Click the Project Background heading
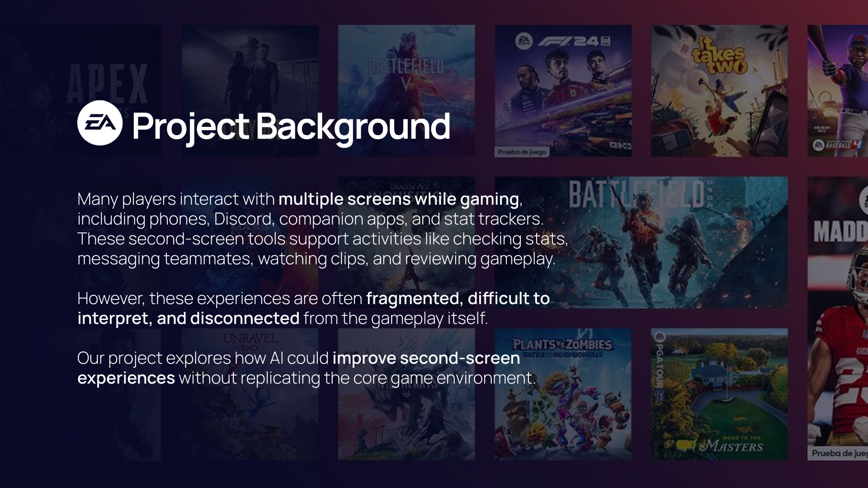This screenshot has height=488, width=868. [291, 126]
